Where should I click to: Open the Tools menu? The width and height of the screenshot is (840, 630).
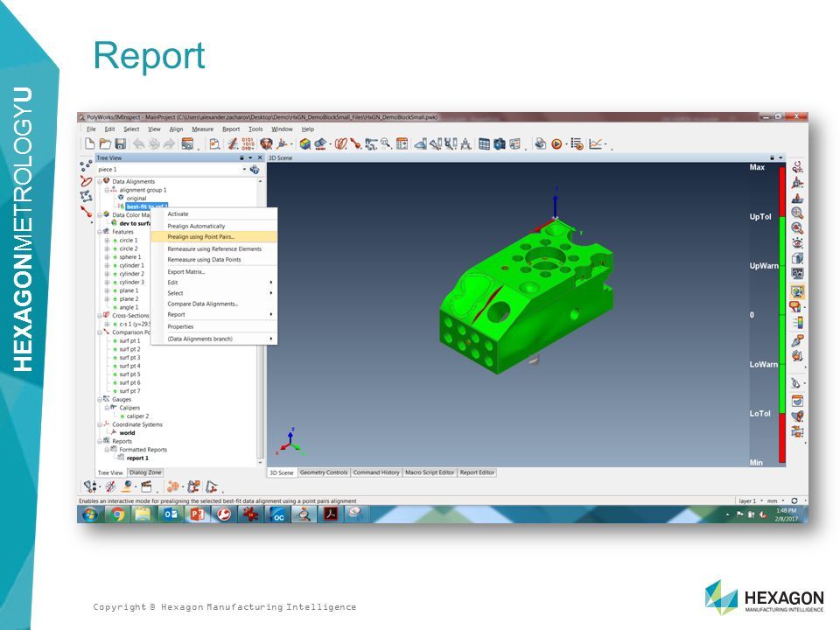(255, 129)
